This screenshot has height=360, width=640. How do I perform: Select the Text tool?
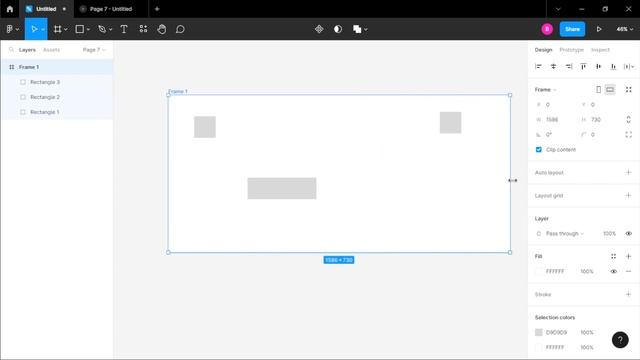(x=124, y=29)
